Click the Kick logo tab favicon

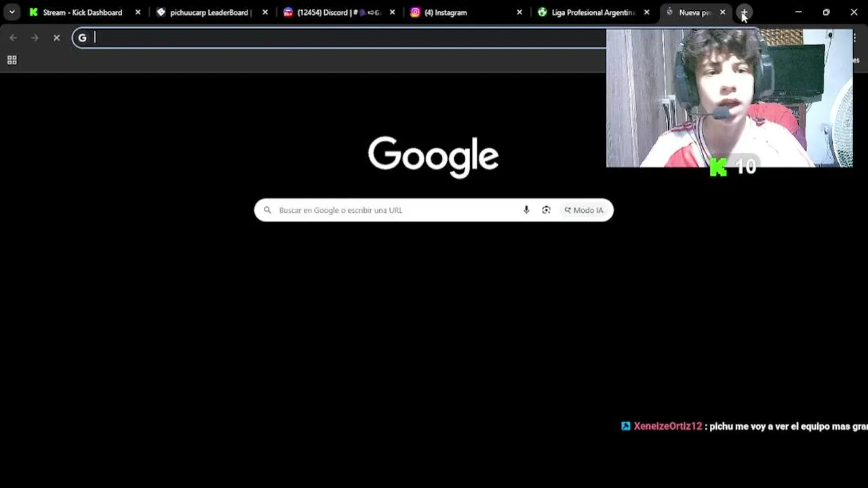[33, 12]
